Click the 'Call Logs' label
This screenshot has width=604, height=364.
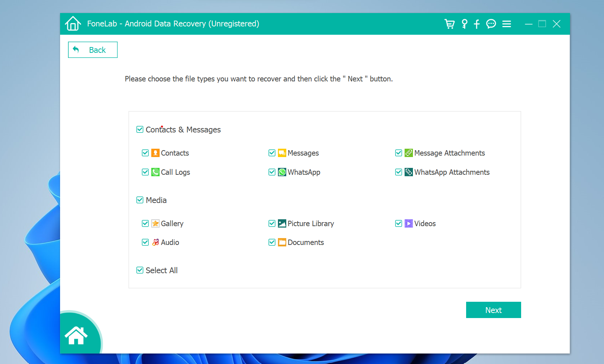tap(175, 172)
